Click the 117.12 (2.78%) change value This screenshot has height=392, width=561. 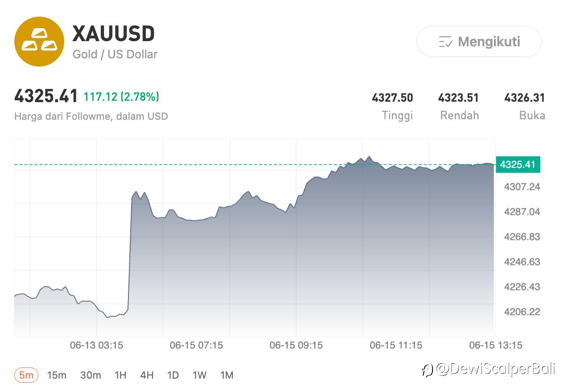coord(122,97)
